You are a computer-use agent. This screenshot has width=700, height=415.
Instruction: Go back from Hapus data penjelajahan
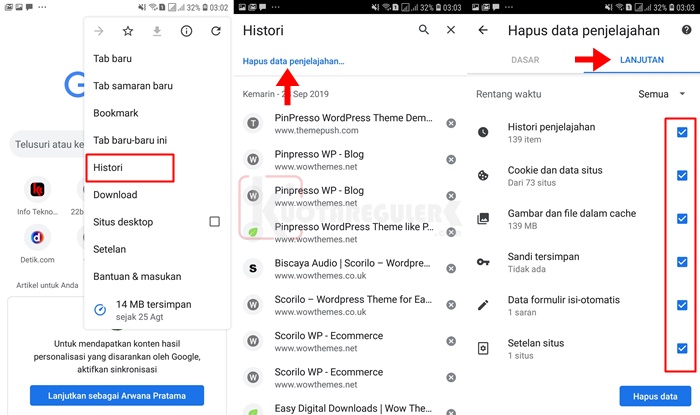point(483,30)
